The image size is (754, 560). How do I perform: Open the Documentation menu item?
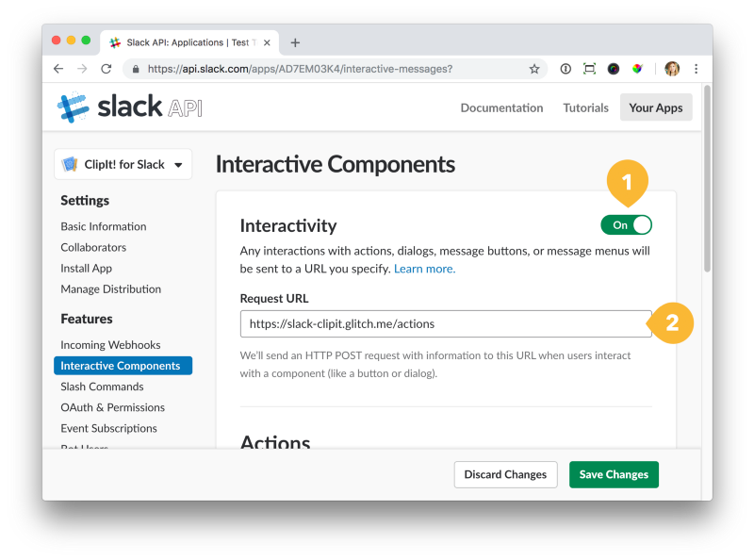501,107
